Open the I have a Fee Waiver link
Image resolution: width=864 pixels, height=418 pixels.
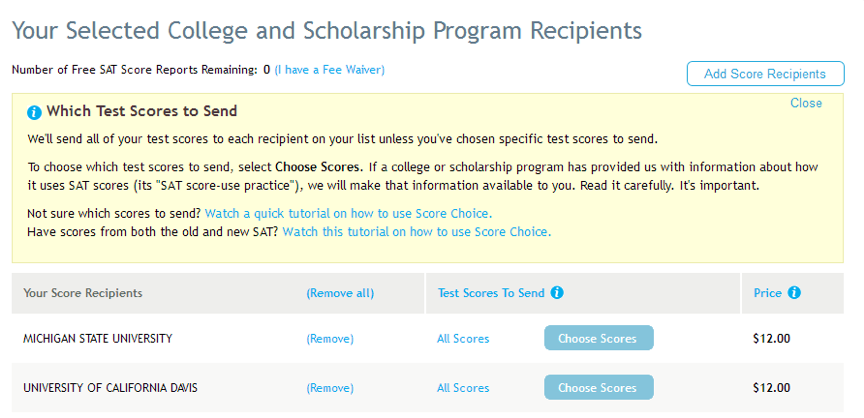(x=329, y=70)
